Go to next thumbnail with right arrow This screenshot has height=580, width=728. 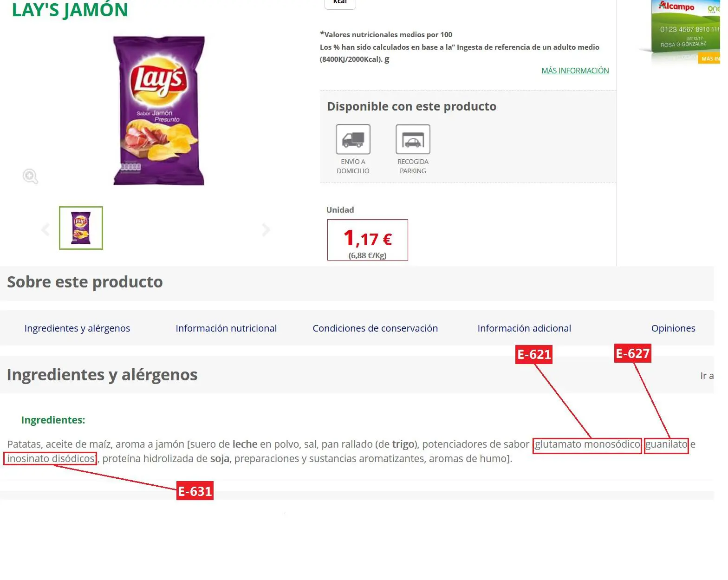(266, 229)
